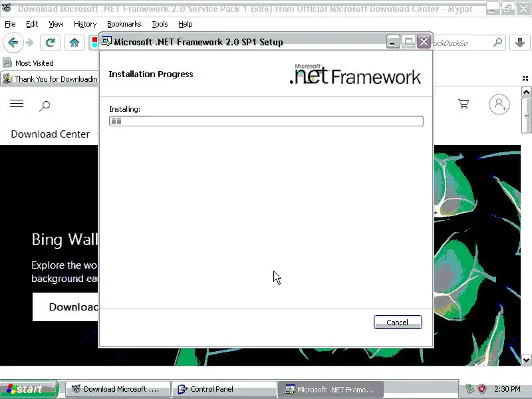Open the Edit menu
This screenshot has height=399, width=532.
point(32,24)
